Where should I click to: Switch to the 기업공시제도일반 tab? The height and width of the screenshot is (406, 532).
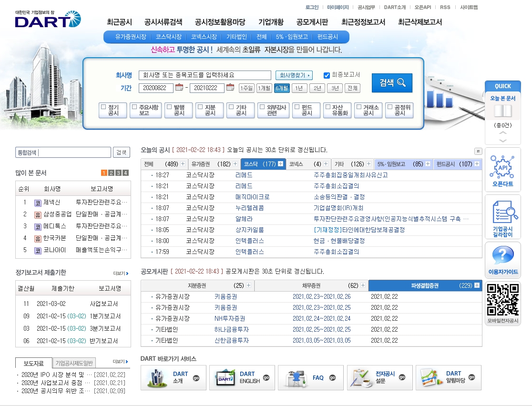pyautogui.click(x=74, y=363)
